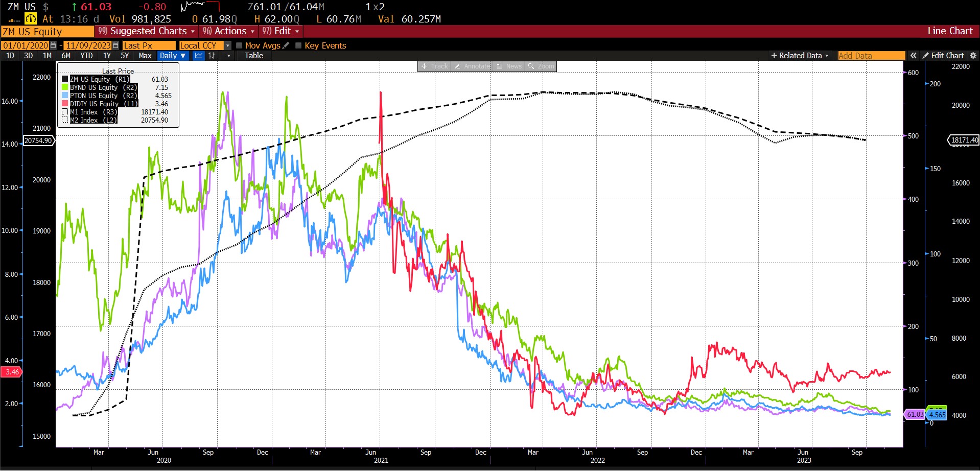The height and width of the screenshot is (471, 980).
Task: Expand the Related Data dropdown
Action: 800,56
